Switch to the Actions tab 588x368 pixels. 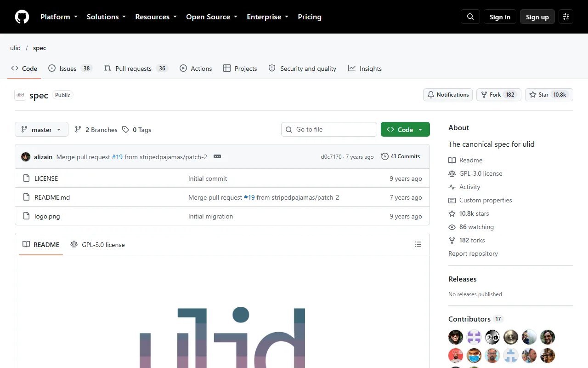pyautogui.click(x=196, y=69)
